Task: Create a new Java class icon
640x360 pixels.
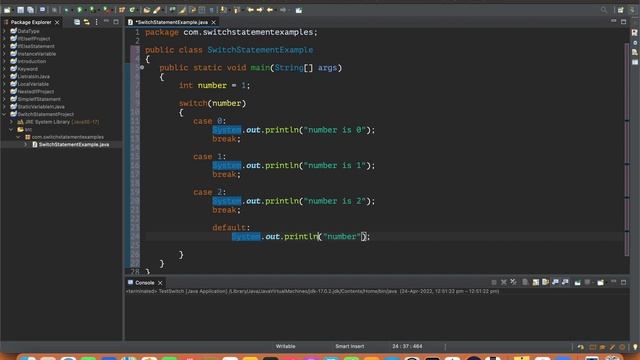Action: (x=132, y=10)
